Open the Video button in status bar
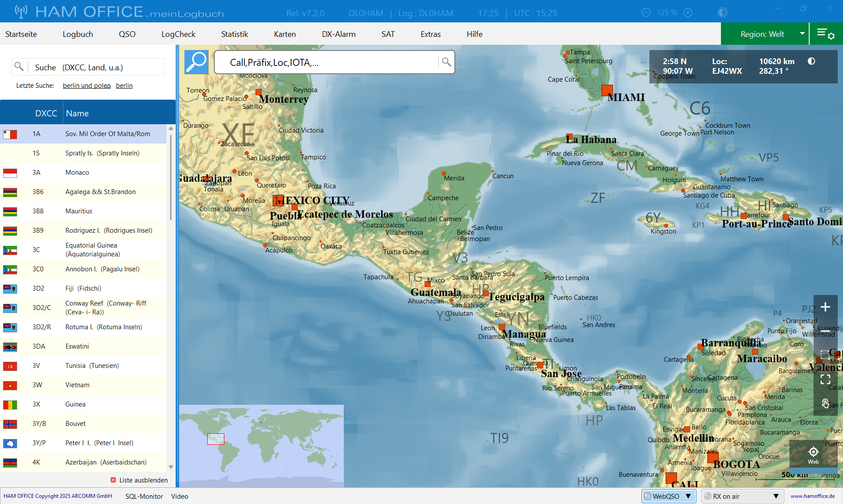Viewport: 843px width, 504px height. [180, 496]
